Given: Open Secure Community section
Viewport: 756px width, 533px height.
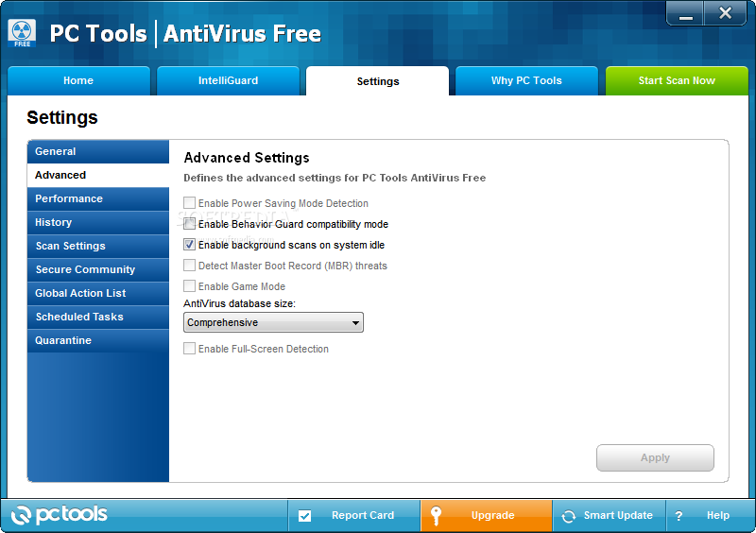Looking at the screenshot, I should [x=98, y=269].
